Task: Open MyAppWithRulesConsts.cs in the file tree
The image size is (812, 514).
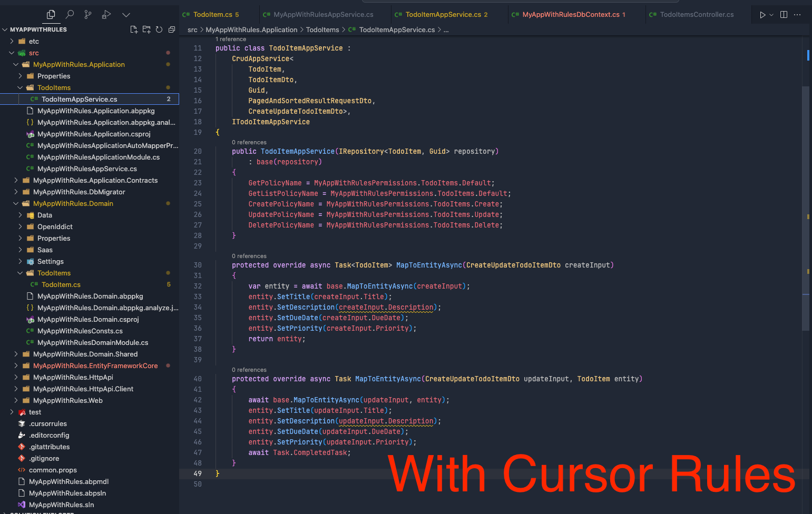Action: 80,331
